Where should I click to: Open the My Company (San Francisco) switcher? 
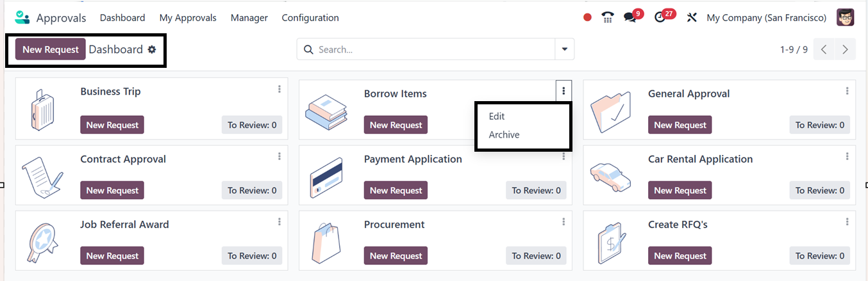pyautogui.click(x=766, y=18)
